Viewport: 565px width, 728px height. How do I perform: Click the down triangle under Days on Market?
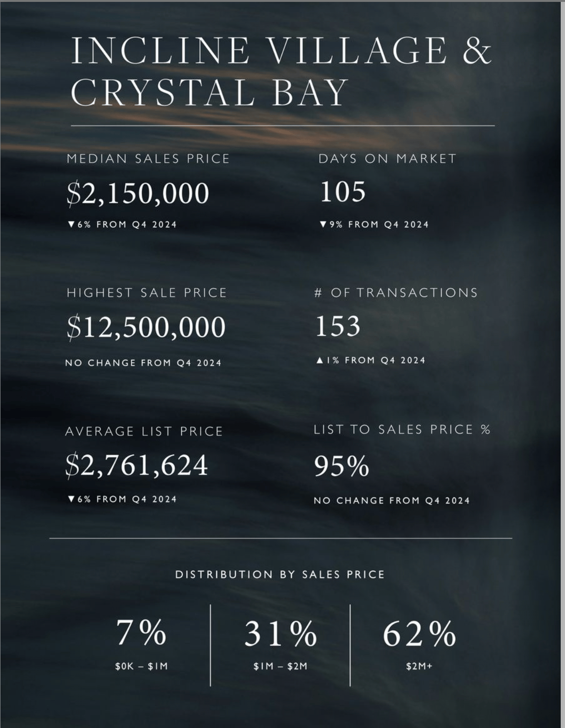click(x=323, y=224)
